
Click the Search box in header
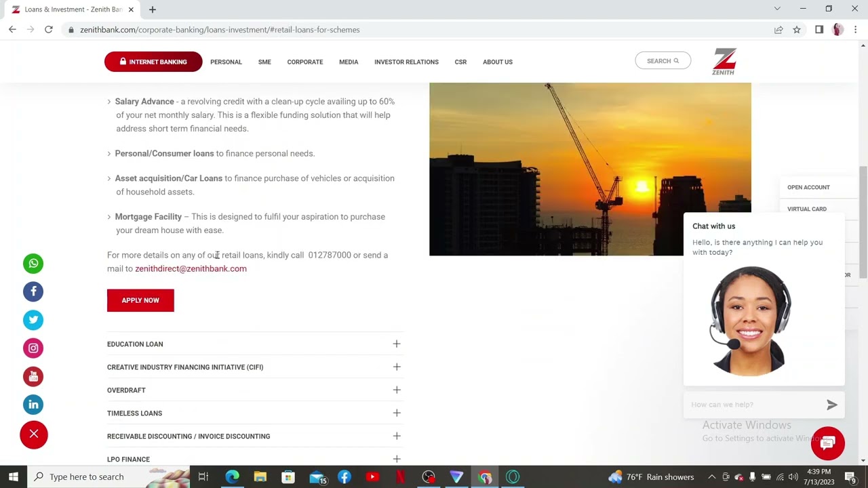click(x=663, y=61)
